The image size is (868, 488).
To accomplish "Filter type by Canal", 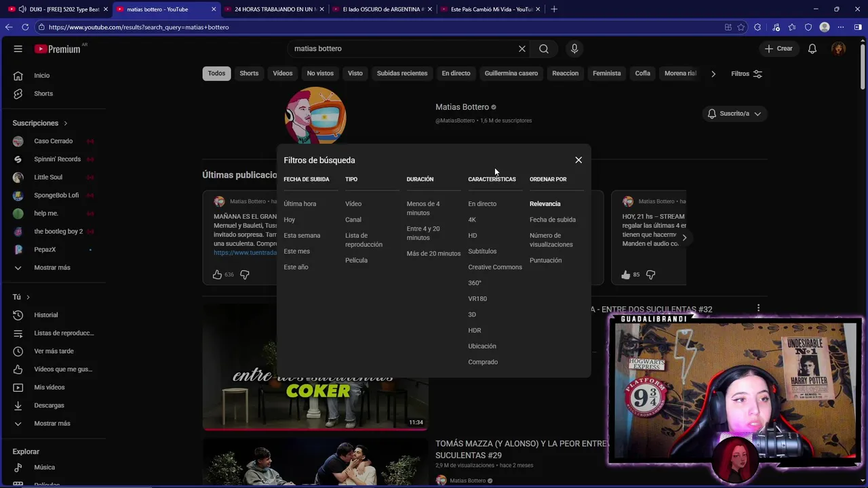I will pyautogui.click(x=353, y=220).
